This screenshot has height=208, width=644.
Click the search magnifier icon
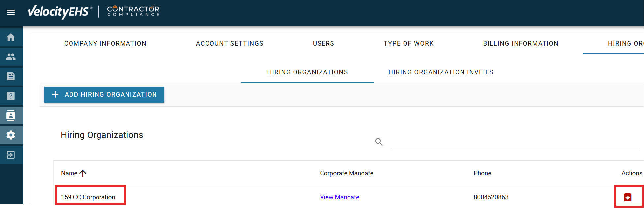(x=379, y=142)
